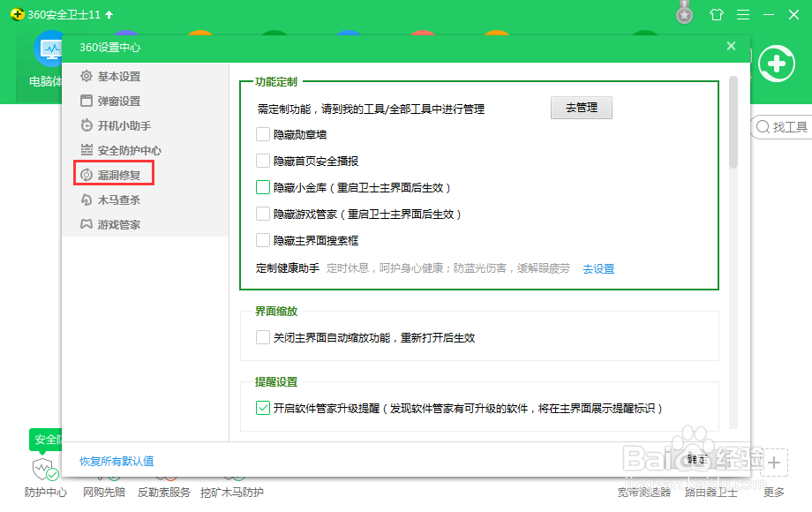Screen dimensions: 812x512
Task: Open 挖矿木马防护 in the main window
Action: point(232,493)
